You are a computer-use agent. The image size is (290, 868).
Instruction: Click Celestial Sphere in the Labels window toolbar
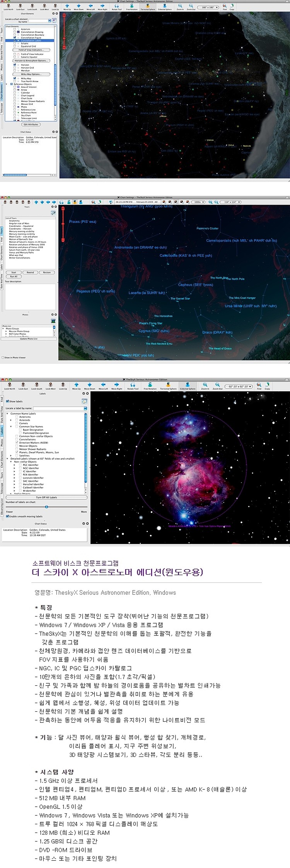[188, 386]
